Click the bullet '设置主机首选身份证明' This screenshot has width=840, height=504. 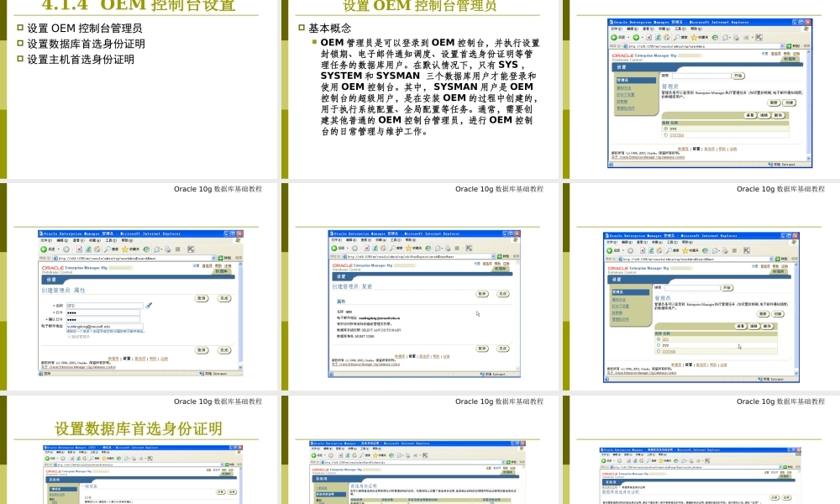tap(81, 59)
